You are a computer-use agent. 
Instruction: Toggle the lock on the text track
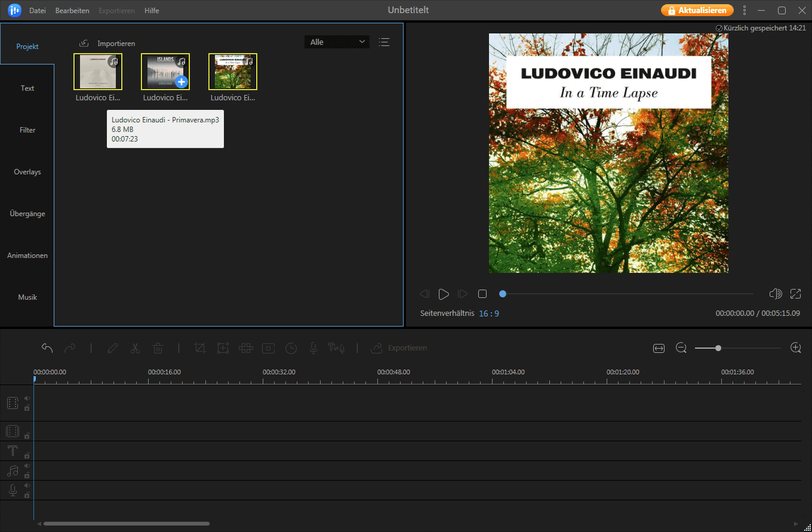27,456
